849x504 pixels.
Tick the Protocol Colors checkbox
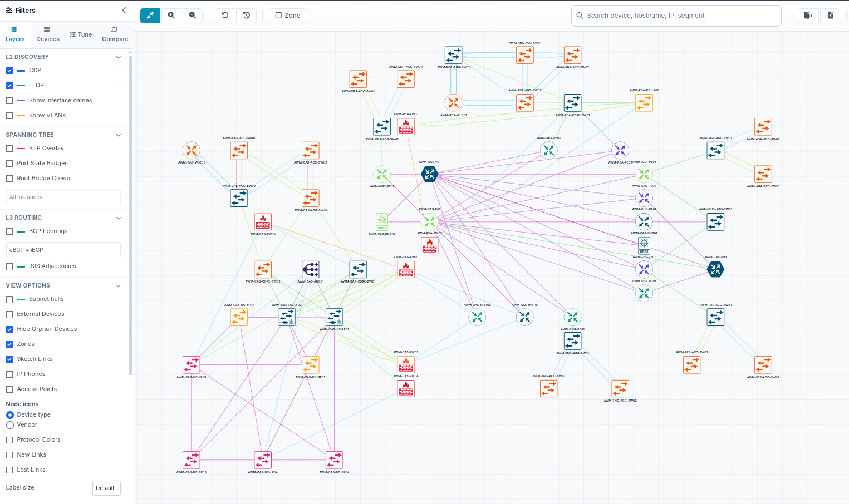[x=9, y=440]
